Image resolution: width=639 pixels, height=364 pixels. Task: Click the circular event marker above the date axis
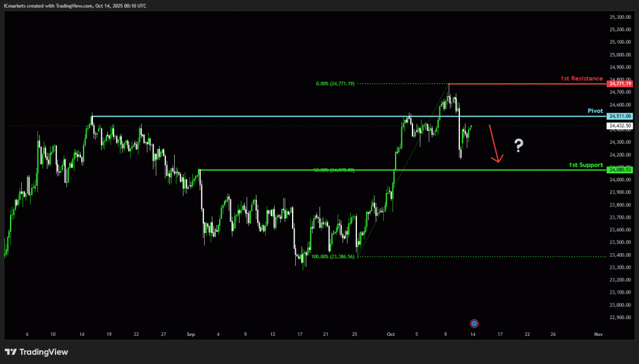point(474,323)
